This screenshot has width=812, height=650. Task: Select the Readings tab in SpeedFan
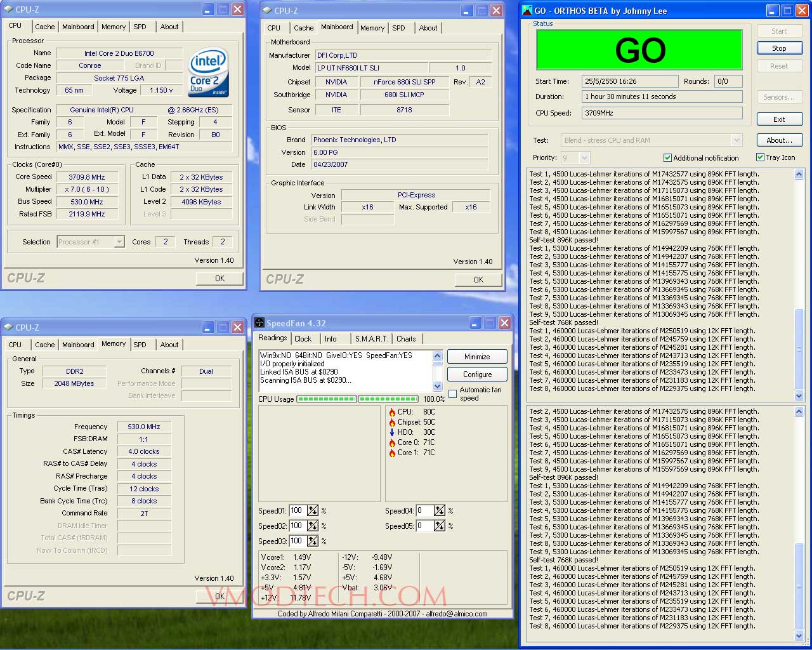click(273, 338)
